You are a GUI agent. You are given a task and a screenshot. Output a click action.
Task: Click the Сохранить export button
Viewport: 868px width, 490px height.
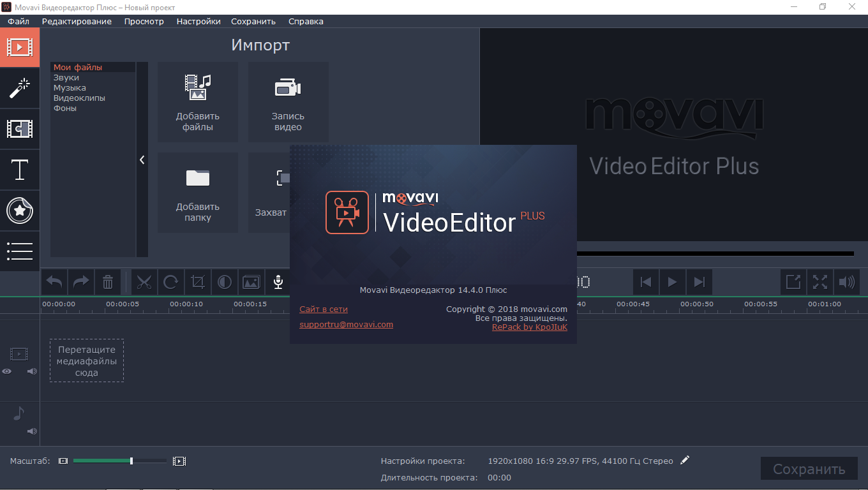point(809,469)
